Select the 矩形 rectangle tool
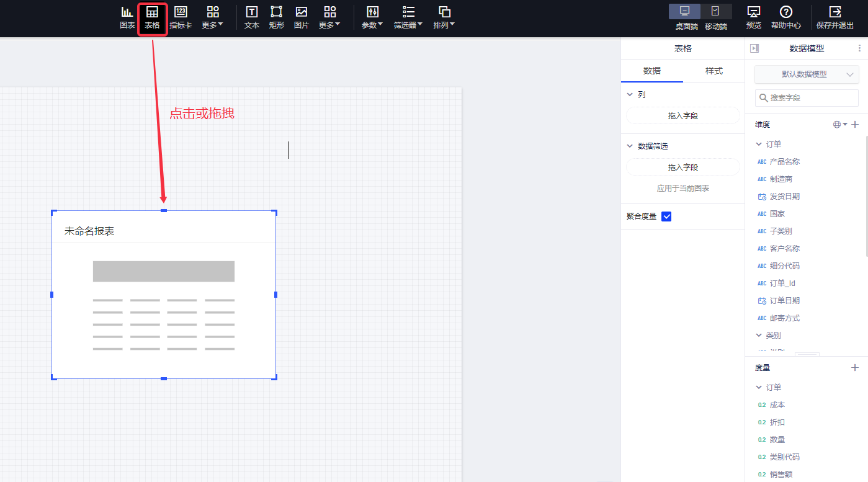The width and height of the screenshot is (868, 482). click(x=276, y=17)
